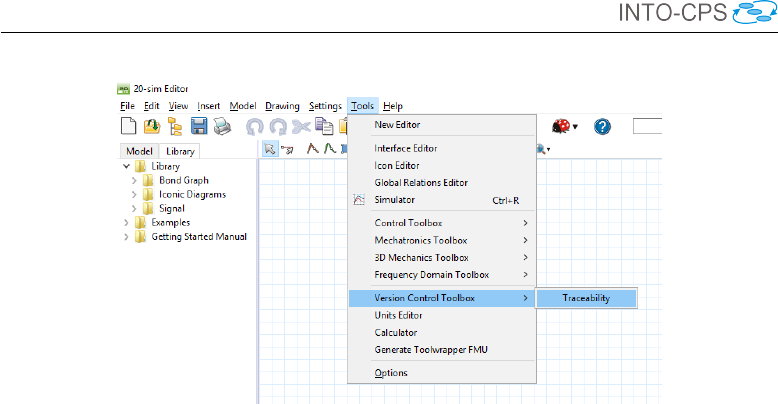Select the connection mode tool
This screenshot has height=404, width=778.
(287, 149)
